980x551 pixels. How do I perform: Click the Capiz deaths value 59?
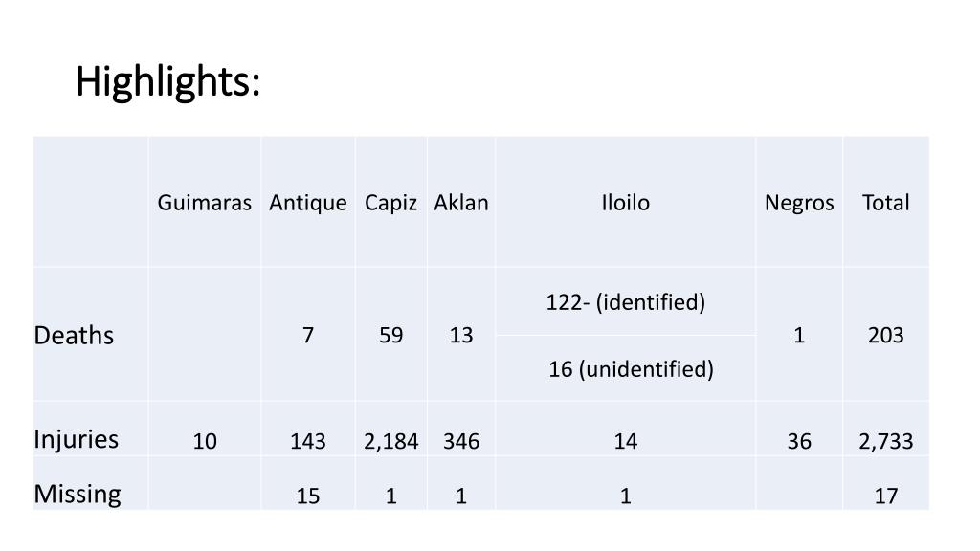click(x=390, y=336)
